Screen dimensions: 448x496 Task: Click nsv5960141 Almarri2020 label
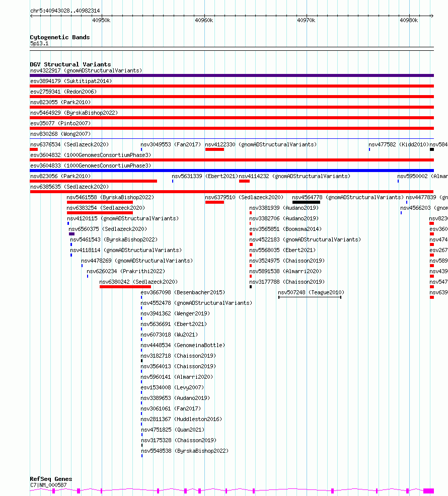click(177, 377)
